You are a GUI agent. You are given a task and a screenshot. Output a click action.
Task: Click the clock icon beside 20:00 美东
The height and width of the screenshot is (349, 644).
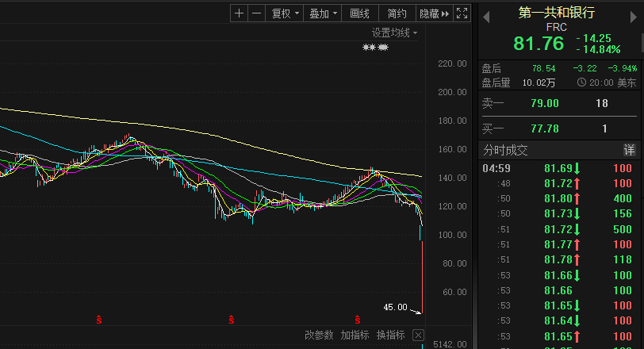pyautogui.click(x=581, y=82)
